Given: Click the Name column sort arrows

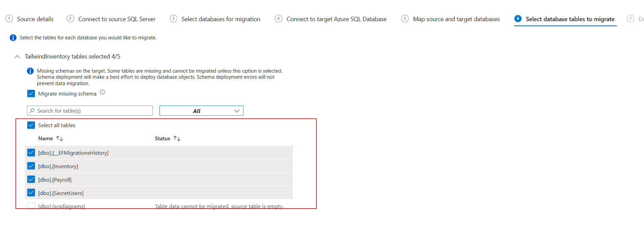Looking at the screenshot, I should point(60,139).
